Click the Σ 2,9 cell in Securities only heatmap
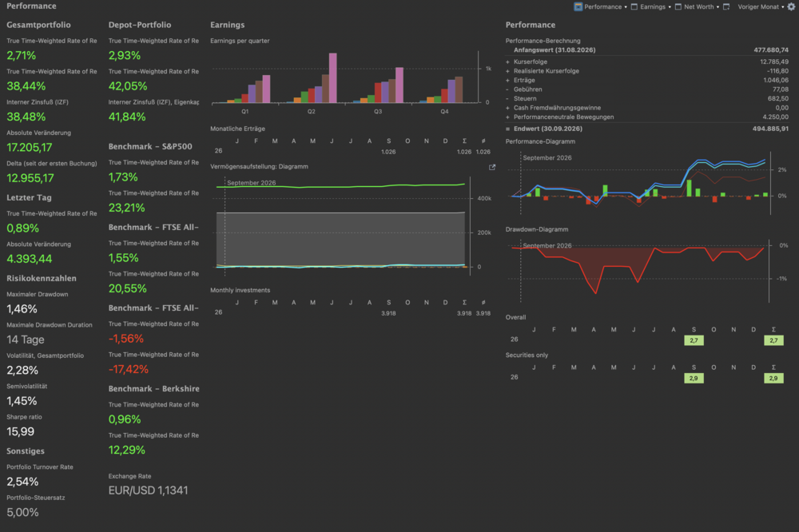799x532 pixels. coord(773,378)
